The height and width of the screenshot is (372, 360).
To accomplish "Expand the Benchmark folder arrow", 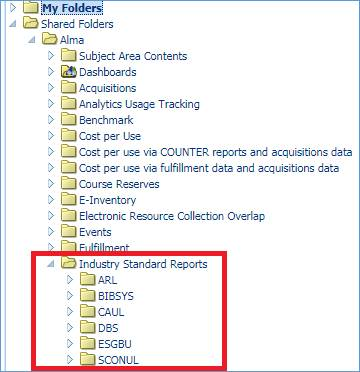I will (x=51, y=120).
